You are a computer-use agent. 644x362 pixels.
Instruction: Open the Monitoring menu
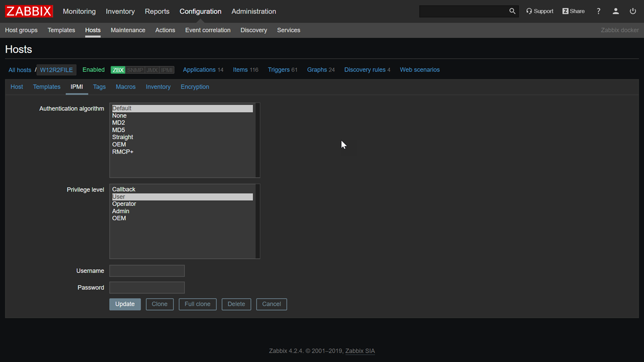click(79, 11)
